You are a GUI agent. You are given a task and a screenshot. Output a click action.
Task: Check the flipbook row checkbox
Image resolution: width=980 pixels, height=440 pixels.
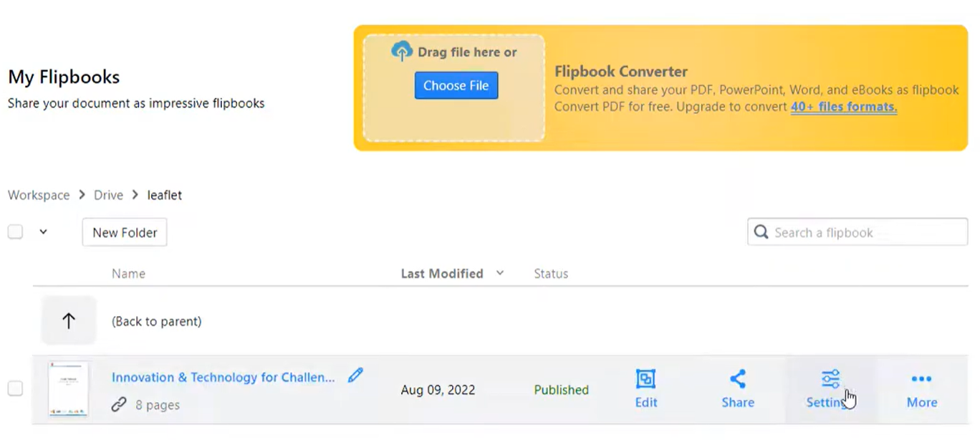15,388
